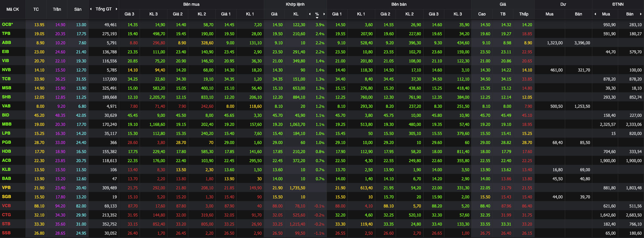The height and width of the screenshot is (238, 644).
Task: Open the BID ticker
Action: pos(6,115)
